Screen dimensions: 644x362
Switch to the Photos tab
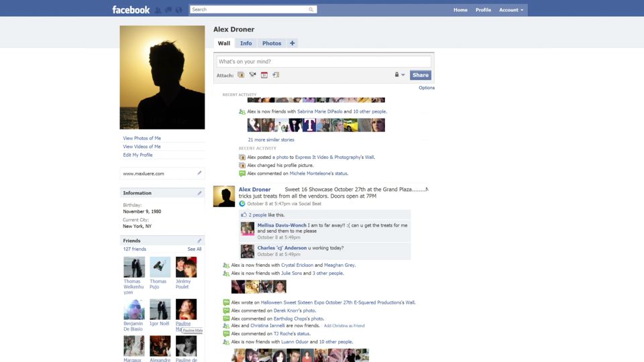[x=272, y=43]
